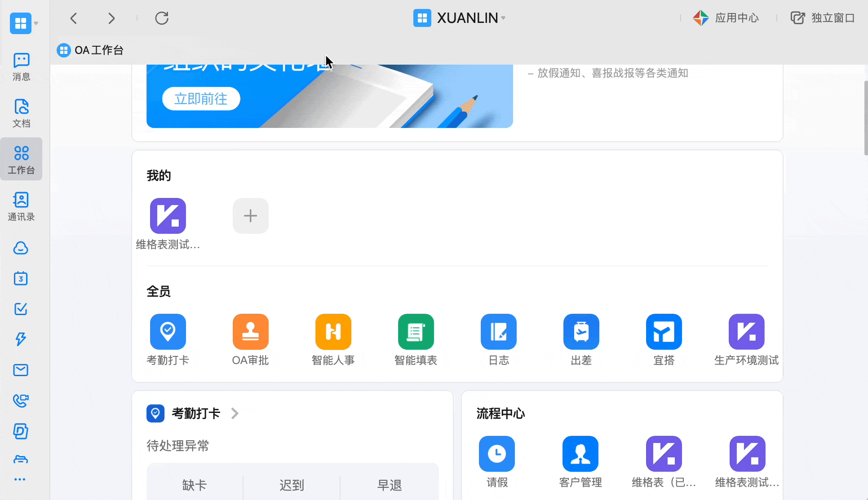The width and height of the screenshot is (868, 500).
Task: Go to 消息 messages in sidebar
Action: (x=21, y=67)
